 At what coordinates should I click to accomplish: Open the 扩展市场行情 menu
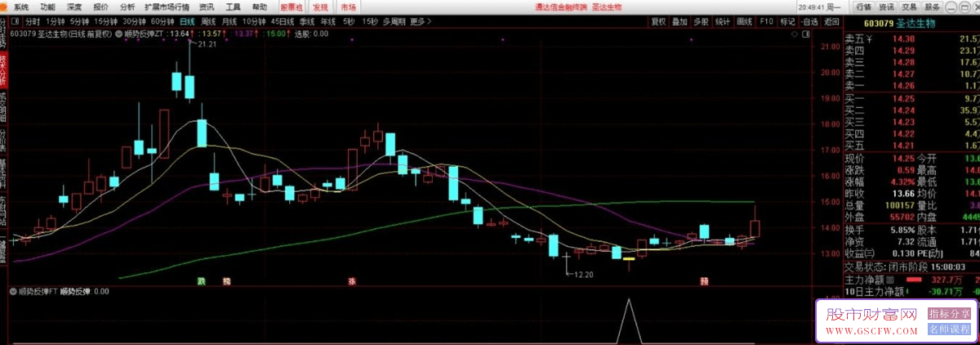point(167,6)
